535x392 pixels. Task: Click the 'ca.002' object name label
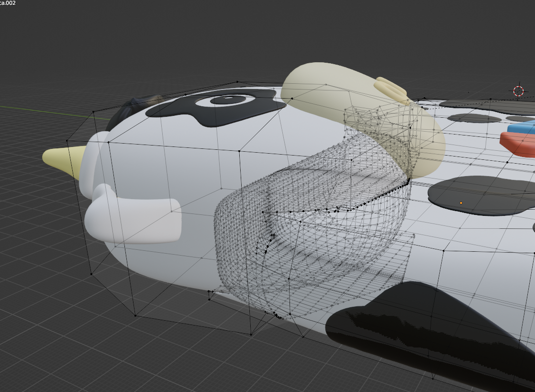coord(8,3)
